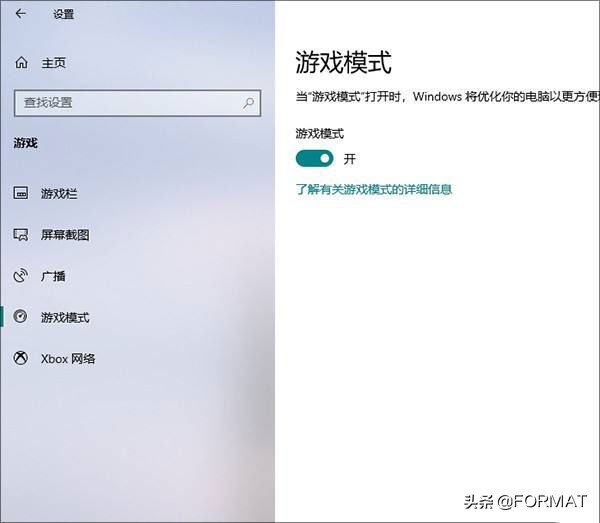
Task: Select the 游戏模式 sidebar entry
Action: (65, 317)
